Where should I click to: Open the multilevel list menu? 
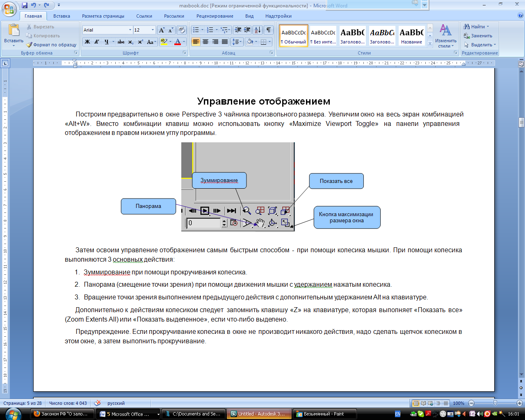pos(225,30)
